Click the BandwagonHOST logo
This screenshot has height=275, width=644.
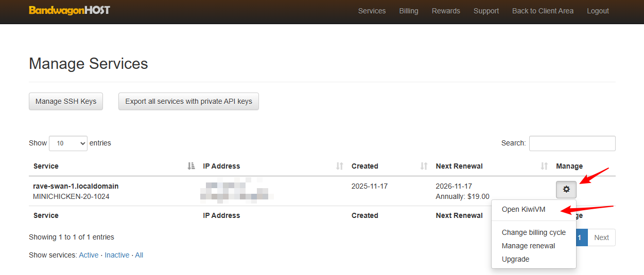(69, 10)
